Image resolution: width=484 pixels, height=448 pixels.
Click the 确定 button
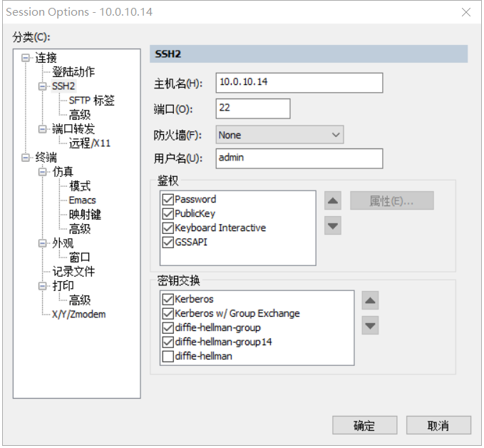click(x=364, y=426)
